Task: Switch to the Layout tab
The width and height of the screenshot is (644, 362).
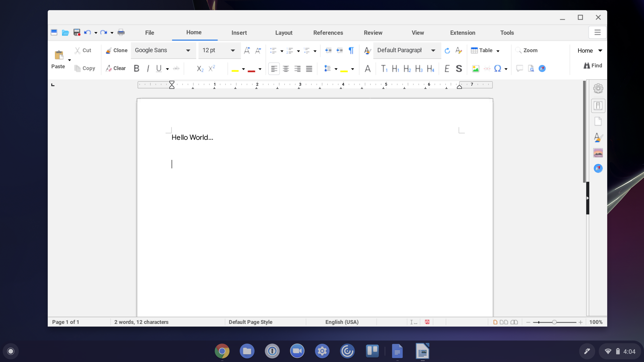Action: (x=284, y=33)
